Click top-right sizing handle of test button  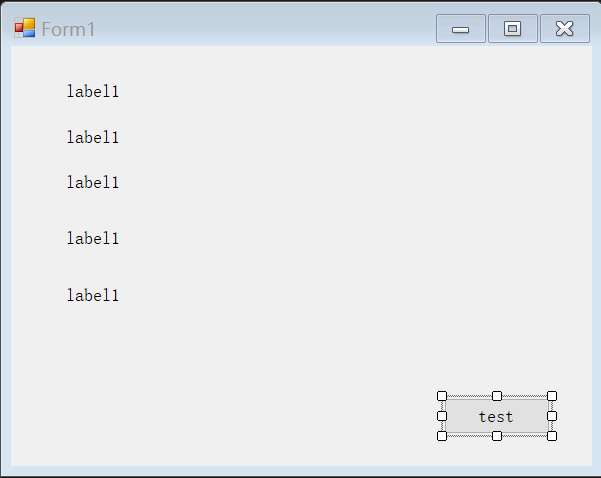point(552,396)
